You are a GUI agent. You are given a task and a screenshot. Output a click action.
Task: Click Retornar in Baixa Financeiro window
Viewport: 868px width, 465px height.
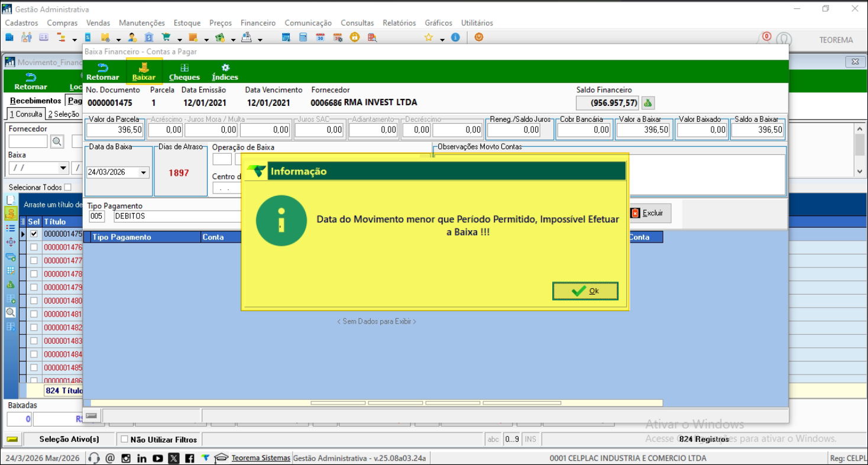(x=102, y=72)
